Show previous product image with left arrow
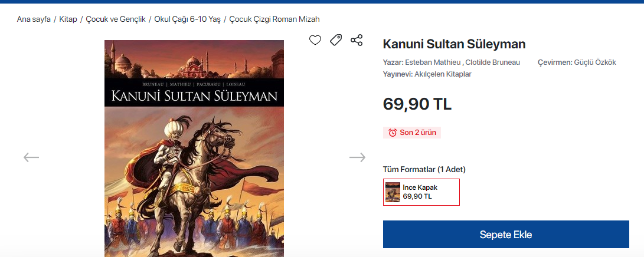 pyautogui.click(x=31, y=157)
